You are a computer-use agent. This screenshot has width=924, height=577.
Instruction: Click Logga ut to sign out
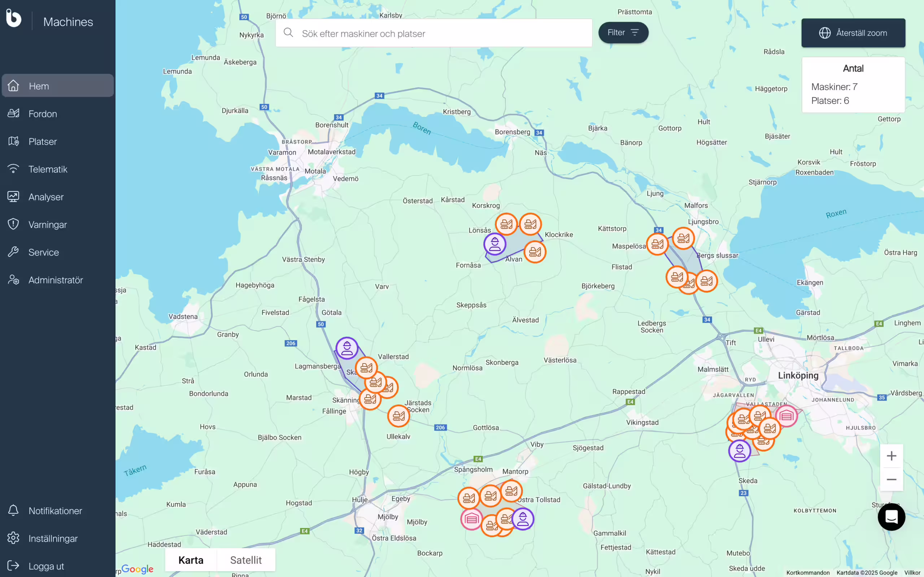tap(46, 566)
